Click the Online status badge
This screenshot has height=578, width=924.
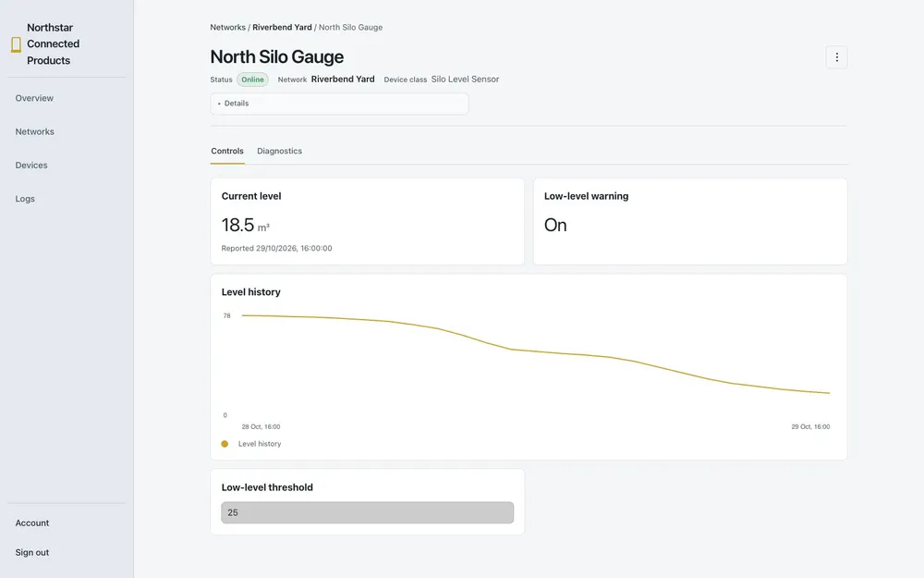point(252,80)
